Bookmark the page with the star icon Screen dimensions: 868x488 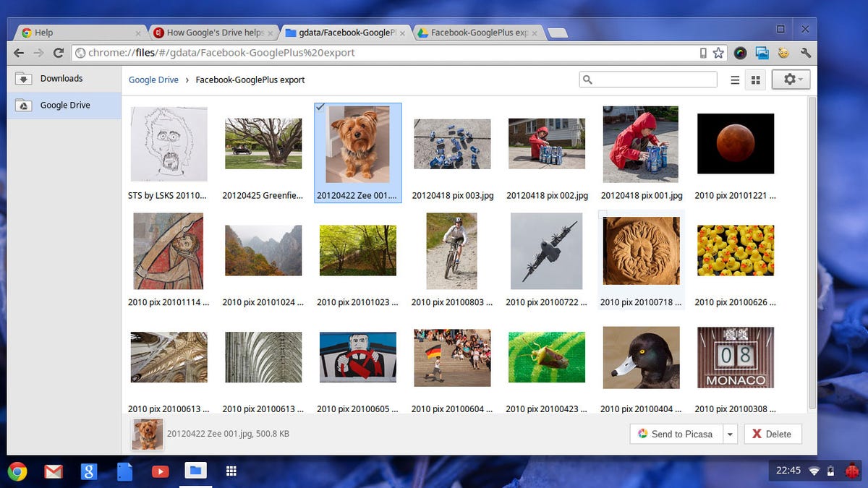[718, 53]
